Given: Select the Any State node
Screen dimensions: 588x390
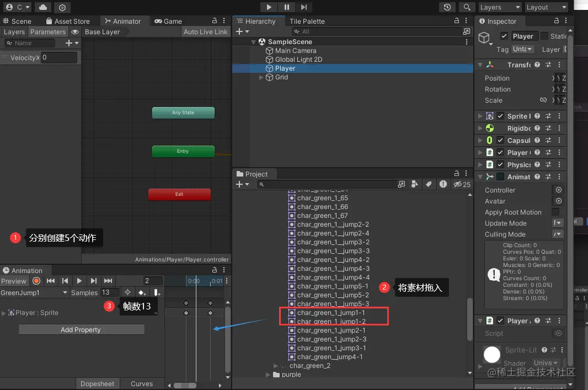Looking at the screenshot, I should (x=183, y=113).
